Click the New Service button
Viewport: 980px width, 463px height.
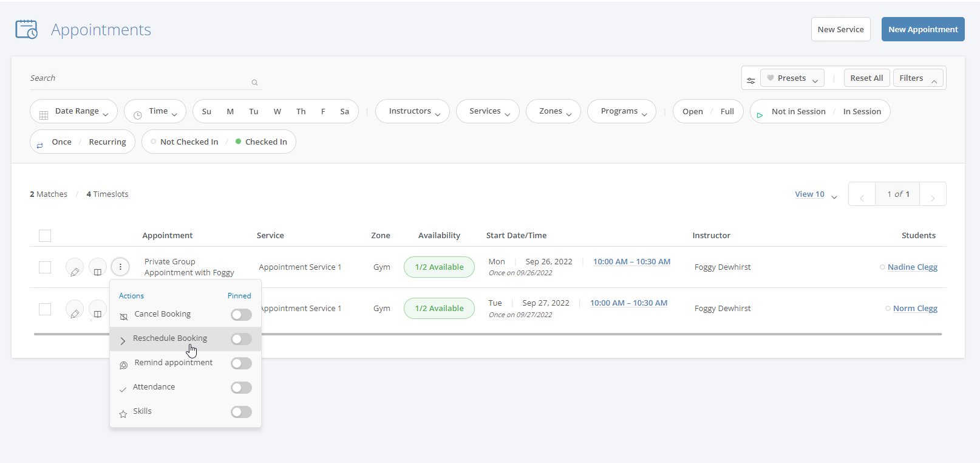(x=841, y=29)
